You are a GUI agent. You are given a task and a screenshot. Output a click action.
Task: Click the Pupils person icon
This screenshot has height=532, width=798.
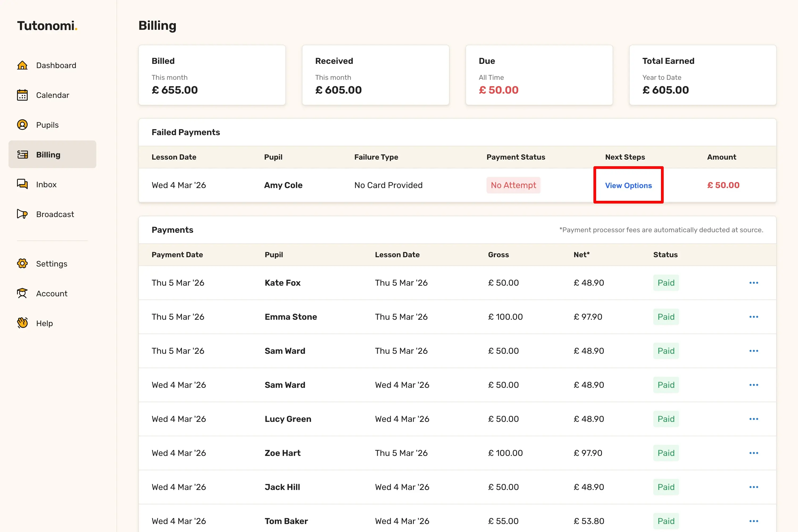tap(22, 125)
